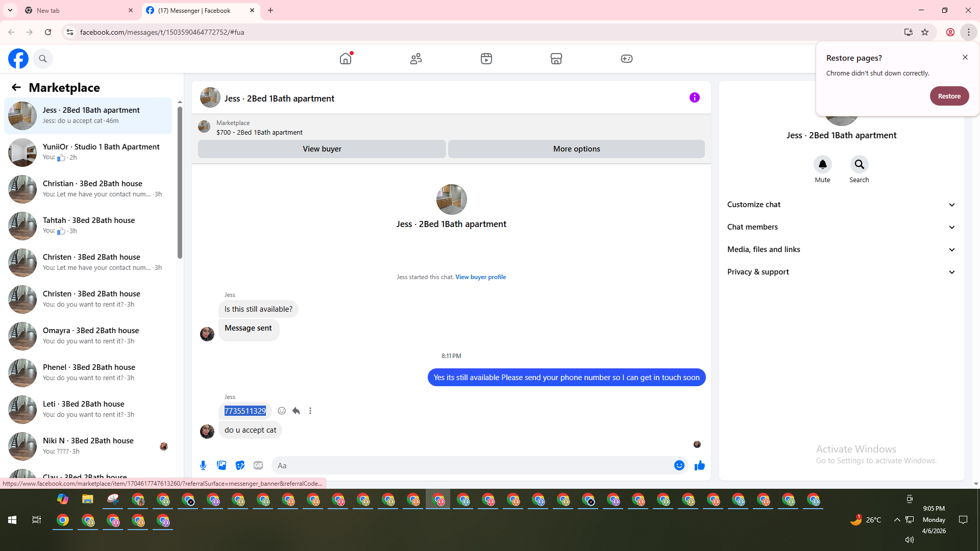Viewport: 980px width, 551px height.
Task: Open Omayra 3Bed 2Bath house chat
Action: click(88, 336)
